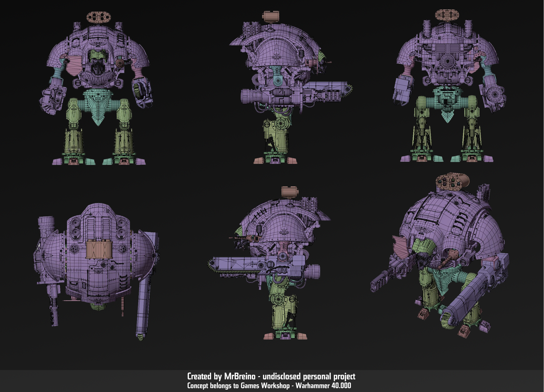Select the three-quarter perspective view of the mech
Viewport: 544px width, 392px height.
point(440,256)
